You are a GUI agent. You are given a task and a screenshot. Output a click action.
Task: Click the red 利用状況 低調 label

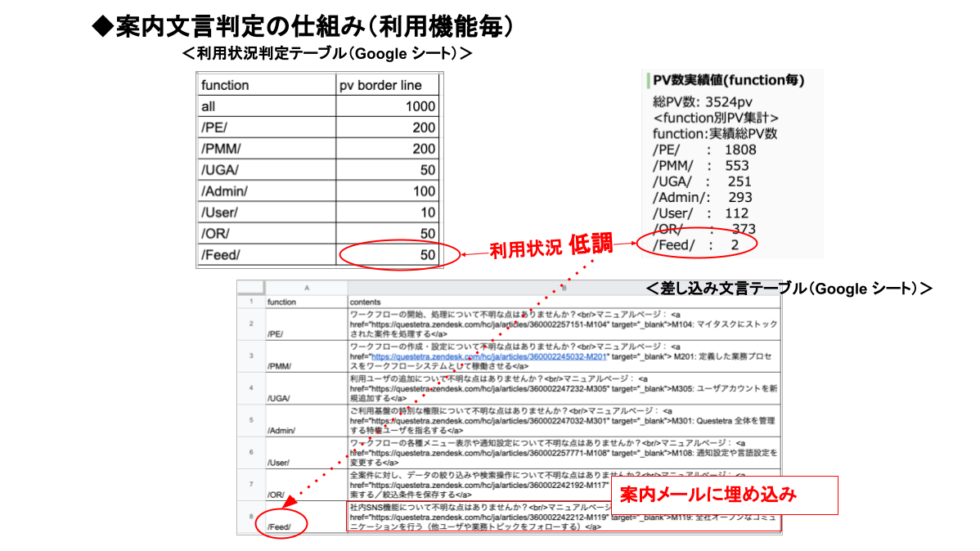pos(551,249)
